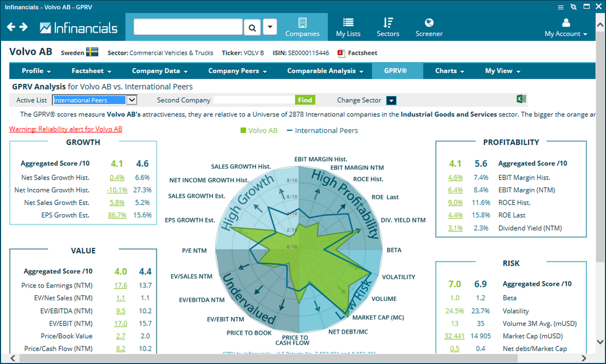The width and height of the screenshot is (606, 364).
Task: Click the MARKET CAP (MC) chart label
Action: tap(378, 318)
